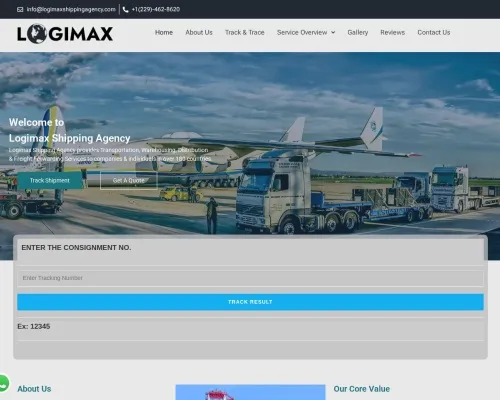Click the Track Shipment button

[50, 180]
